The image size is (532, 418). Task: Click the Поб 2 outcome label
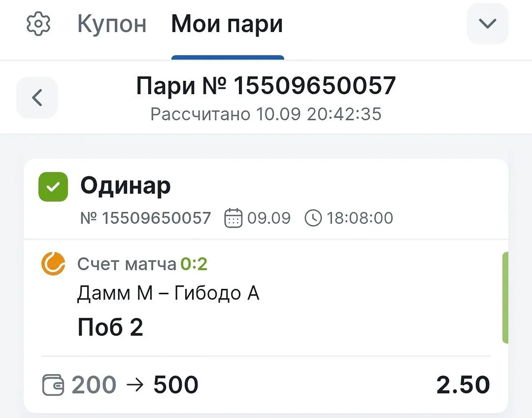[110, 327]
